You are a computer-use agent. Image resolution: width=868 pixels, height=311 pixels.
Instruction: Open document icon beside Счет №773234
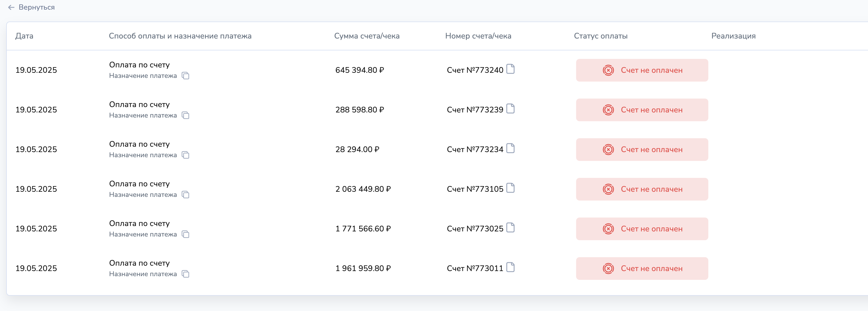pos(510,148)
